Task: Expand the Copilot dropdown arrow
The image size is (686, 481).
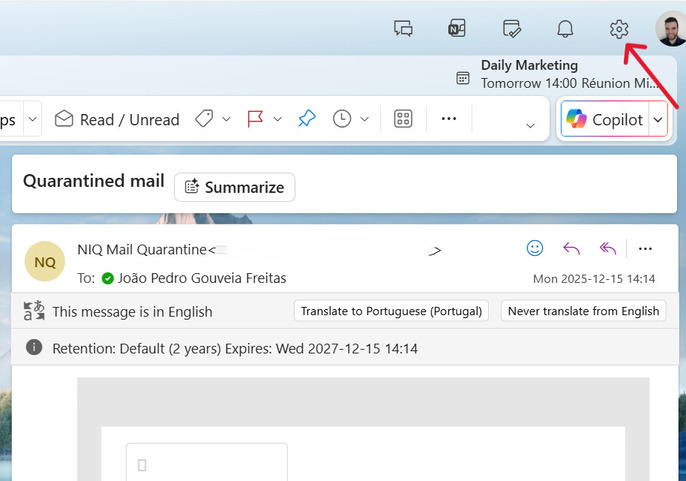Action: [658, 119]
